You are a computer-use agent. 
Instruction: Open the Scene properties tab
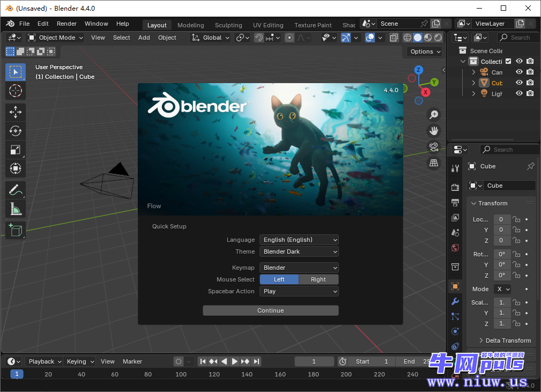point(455,233)
